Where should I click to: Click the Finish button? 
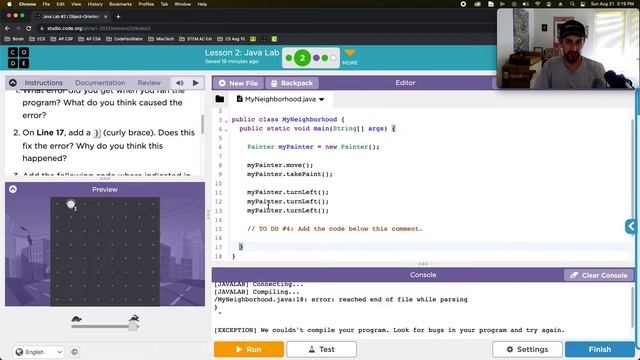point(600,349)
